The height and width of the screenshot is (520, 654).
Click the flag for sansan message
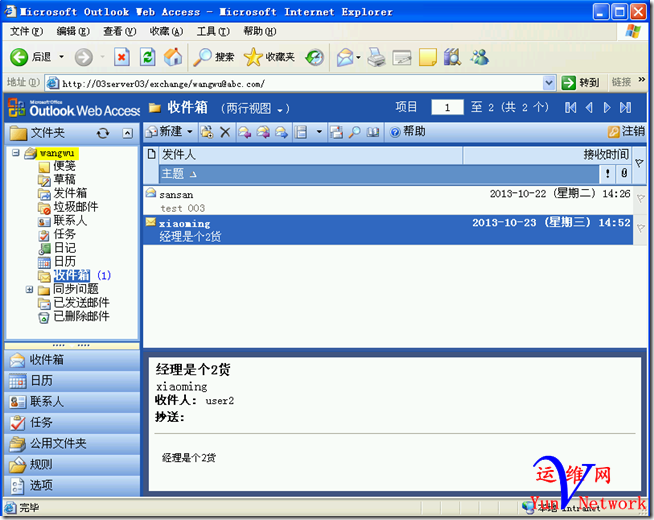tap(640, 199)
